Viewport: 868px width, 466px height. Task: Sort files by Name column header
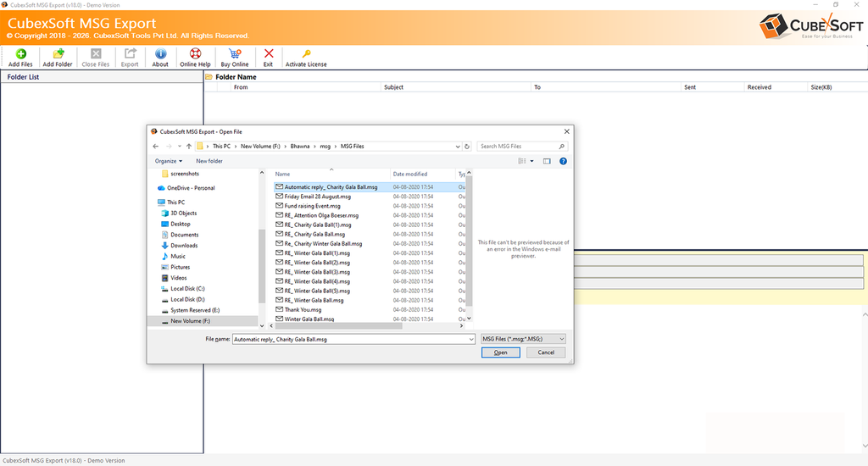pos(331,174)
